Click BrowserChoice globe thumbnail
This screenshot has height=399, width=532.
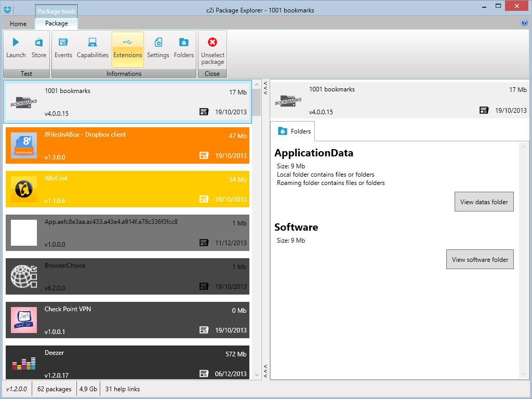(x=24, y=276)
